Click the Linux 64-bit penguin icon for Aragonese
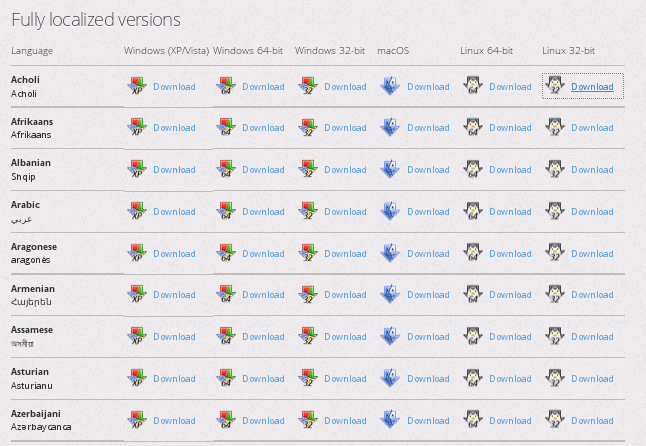The height and width of the screenshot is (446, 646). (472, 254)
